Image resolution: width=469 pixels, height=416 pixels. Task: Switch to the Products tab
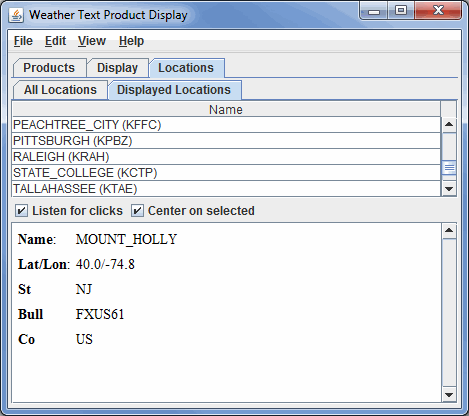click(49, 68)
